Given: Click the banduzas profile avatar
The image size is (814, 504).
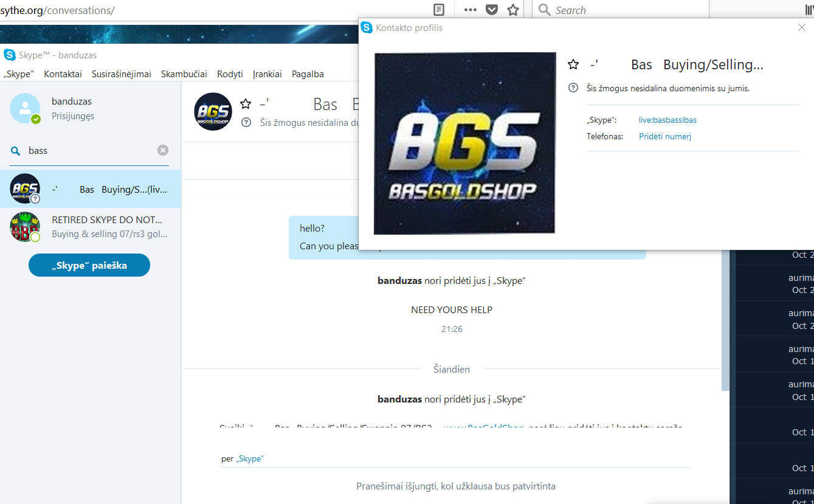Looking at the screenshot, I should 25,108.
